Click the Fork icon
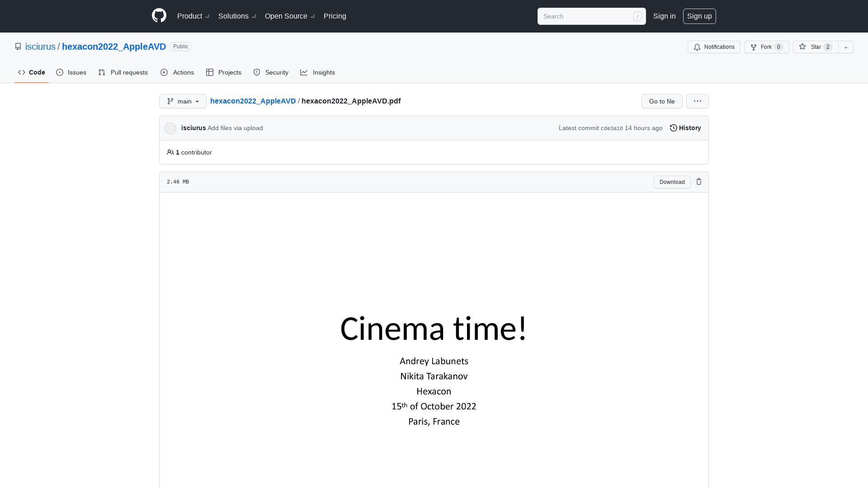Viewport: 868px width, 488px height. pyautogui.click(x=754, y=47)
